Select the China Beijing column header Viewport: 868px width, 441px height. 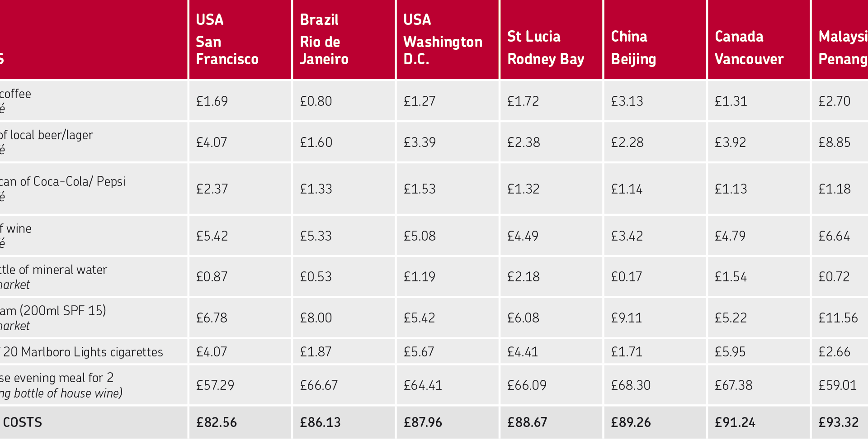point(655,39)
